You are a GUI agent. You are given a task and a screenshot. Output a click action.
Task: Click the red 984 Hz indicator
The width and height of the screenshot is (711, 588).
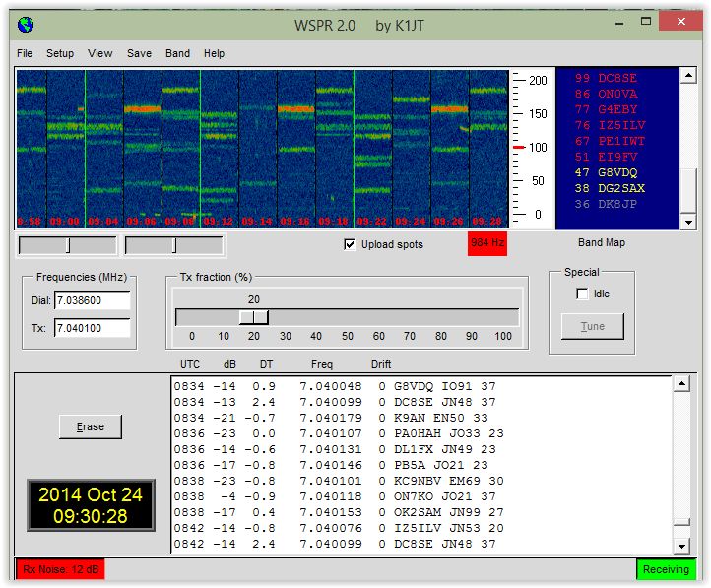(487, 243)
